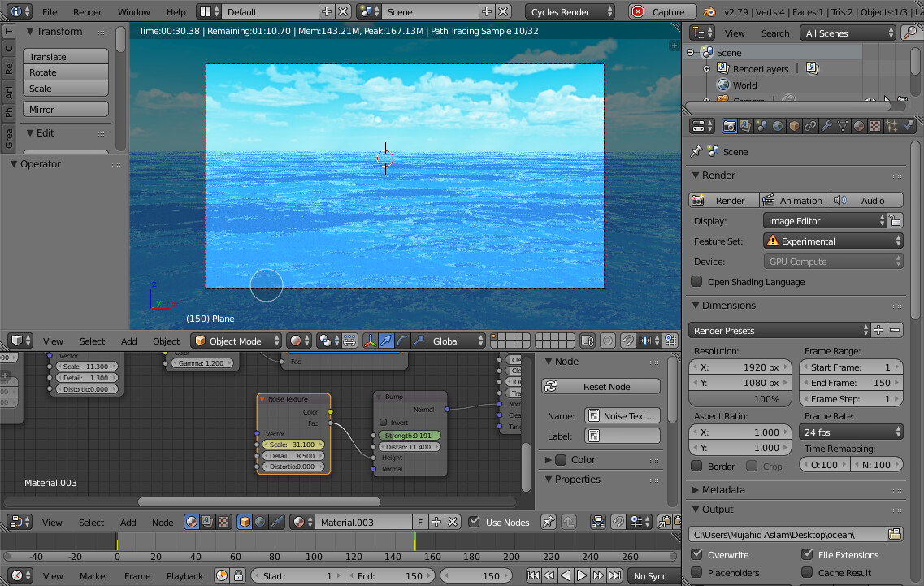
Task: Pin the Material.003 node tree (pushpin icon)
Action: [x=549, y=522]
